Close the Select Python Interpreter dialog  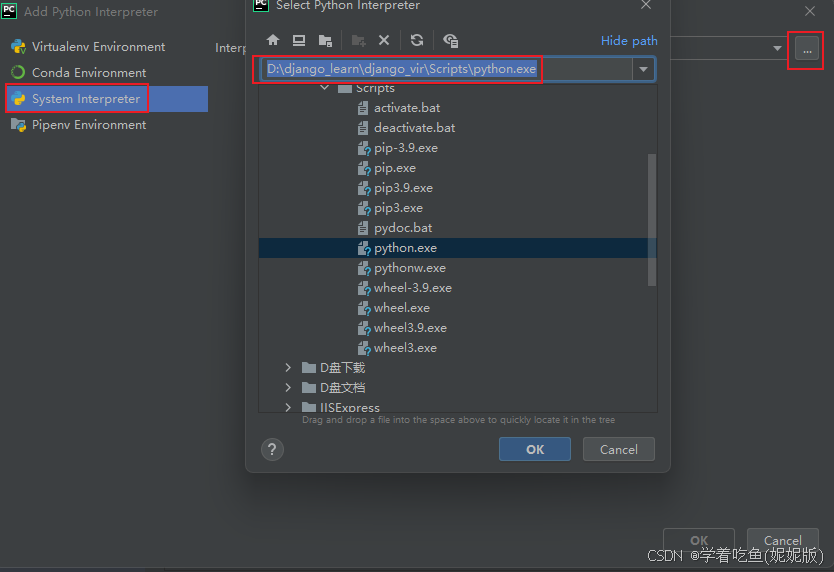pyautogui.click(x=646, y=5)
